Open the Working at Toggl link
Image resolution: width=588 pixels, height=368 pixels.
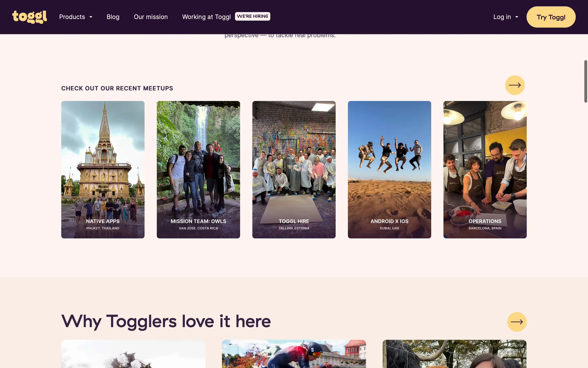point(206,17)
